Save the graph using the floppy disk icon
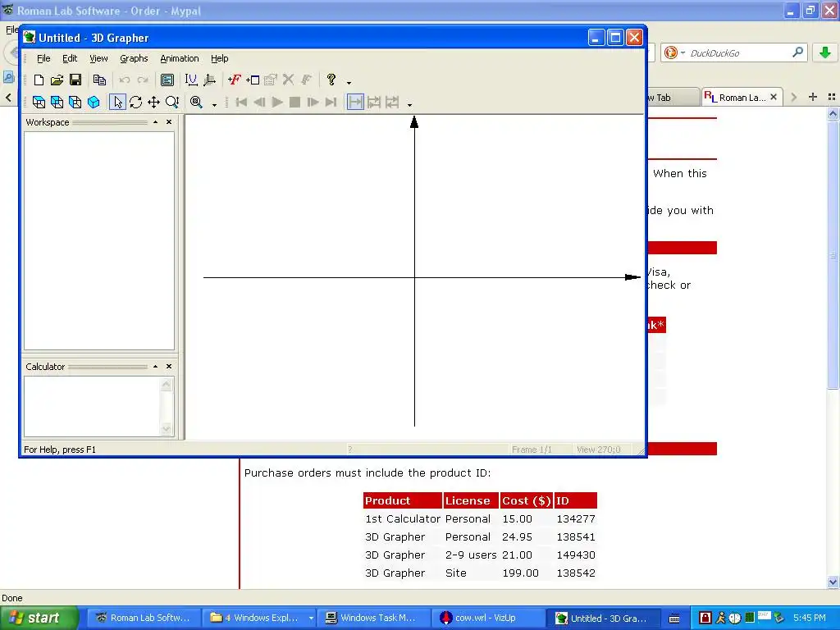This screenshot has height=630, width=840. pos(75,80)
